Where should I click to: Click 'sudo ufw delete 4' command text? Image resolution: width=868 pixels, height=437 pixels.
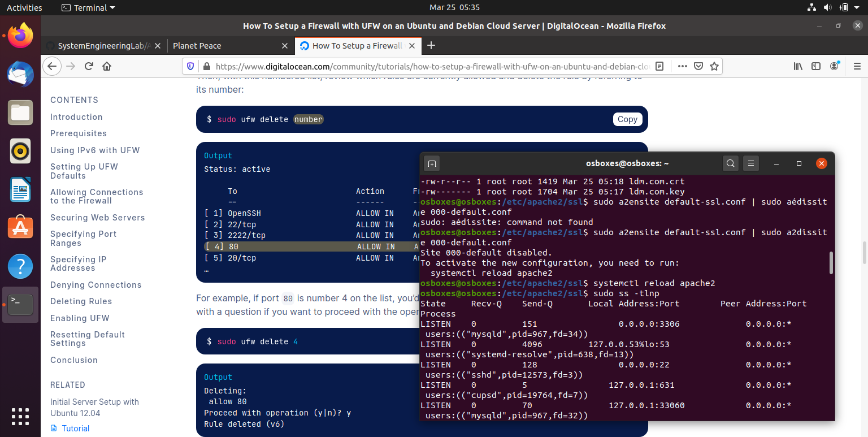[x=253, y=341]
